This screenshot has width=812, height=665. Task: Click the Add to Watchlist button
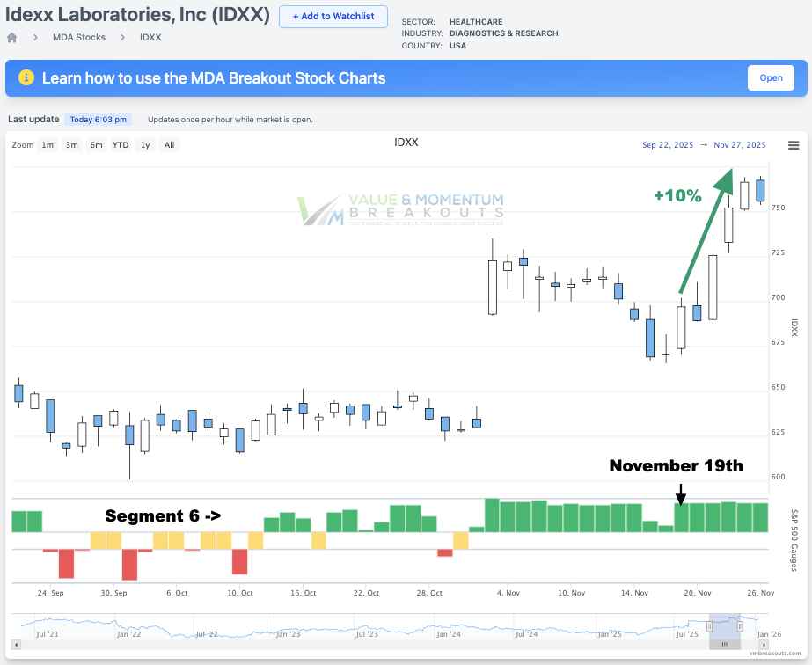click(333, 17)
